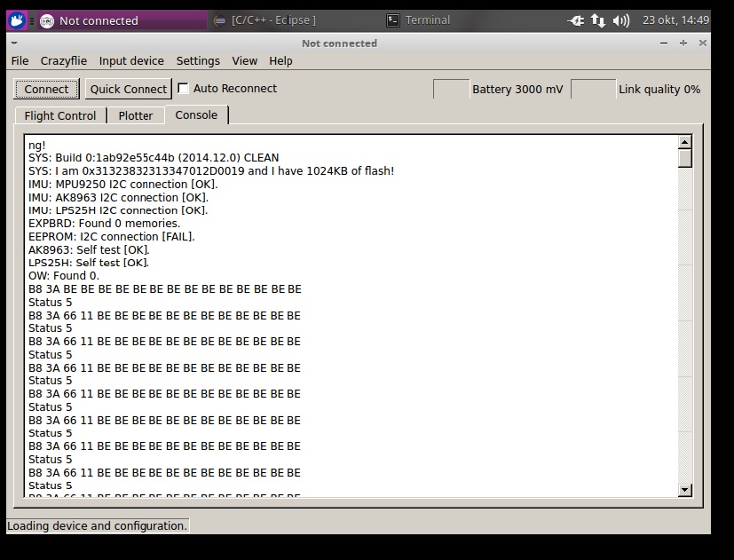
Task: Switch to the Eclipse C/C++ taskbar window
Action: click(x=265, y=20)
